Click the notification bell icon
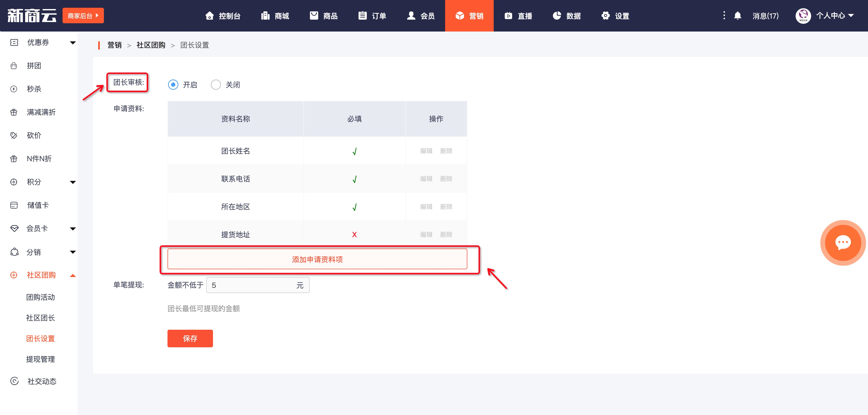 [737, 16]
